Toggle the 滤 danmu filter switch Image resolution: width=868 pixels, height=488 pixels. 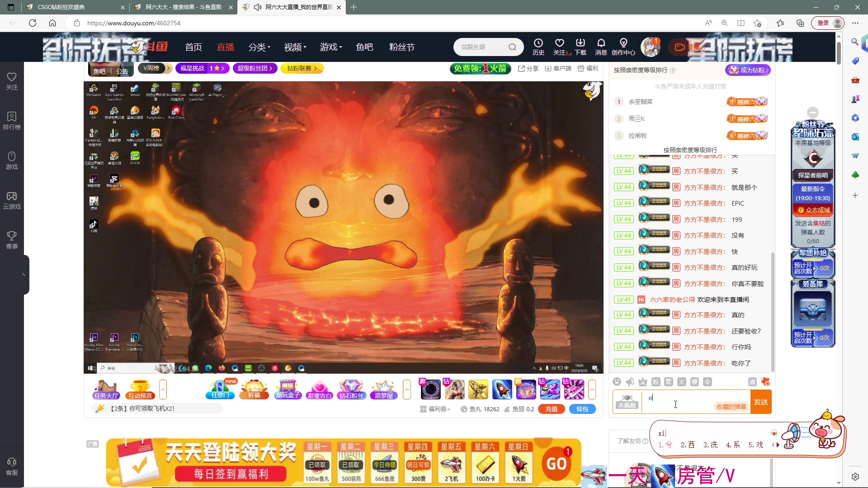752,382
